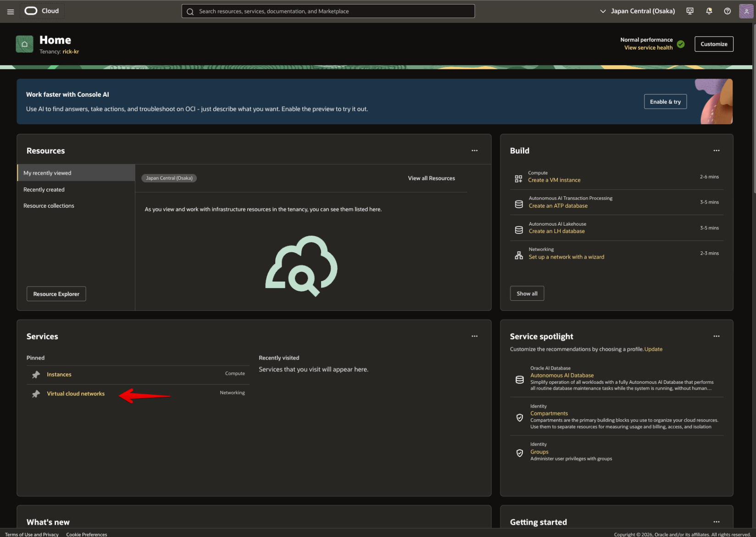Open Terms of Use and Privacy

32,534
